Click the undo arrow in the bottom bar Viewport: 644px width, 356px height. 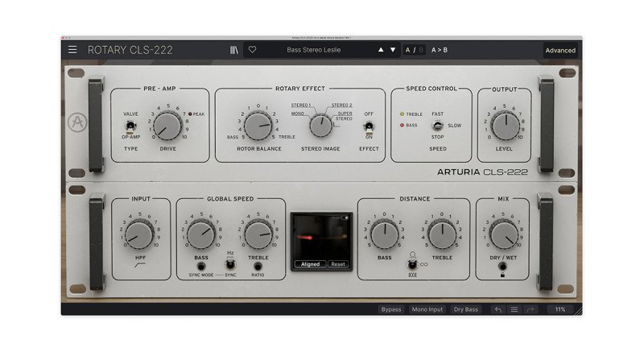click(497, 309)
